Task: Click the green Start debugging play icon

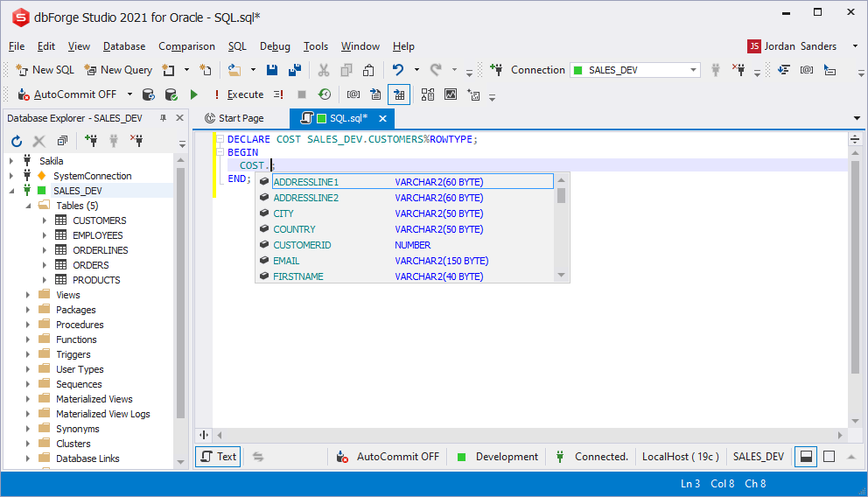Action: pos(193,94)
